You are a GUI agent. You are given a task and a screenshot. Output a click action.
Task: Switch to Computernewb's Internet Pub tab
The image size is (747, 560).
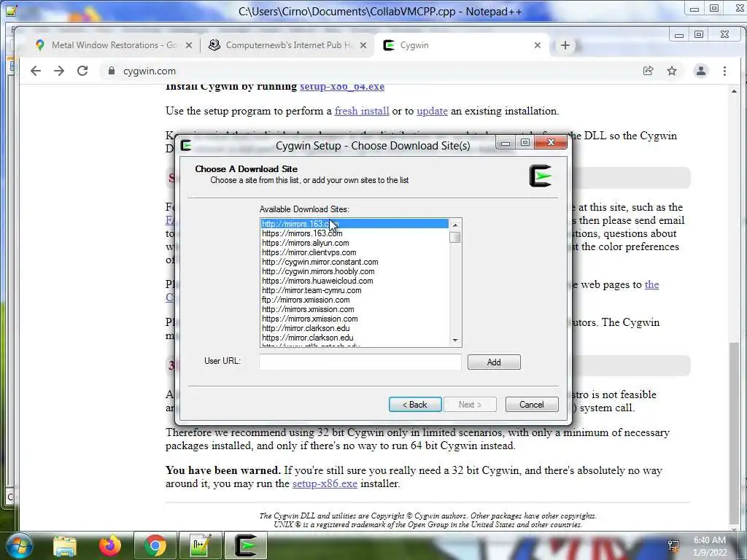point(288,45)
